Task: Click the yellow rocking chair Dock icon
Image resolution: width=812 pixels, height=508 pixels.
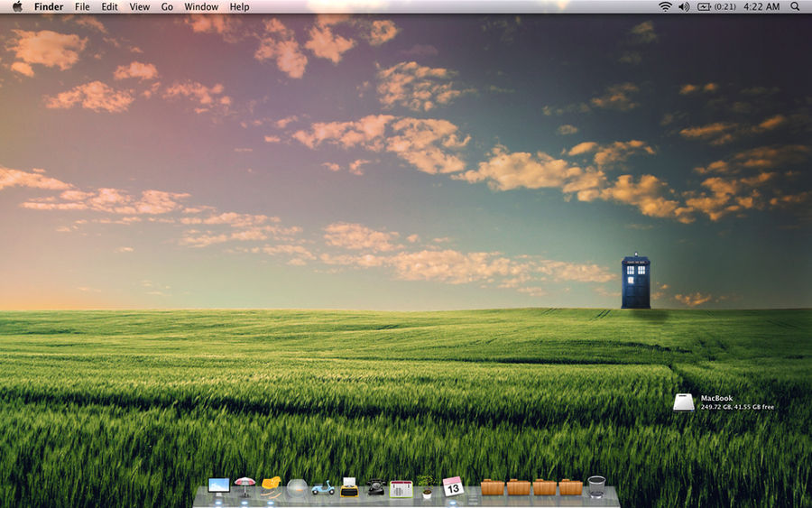Action: point(271,486)
